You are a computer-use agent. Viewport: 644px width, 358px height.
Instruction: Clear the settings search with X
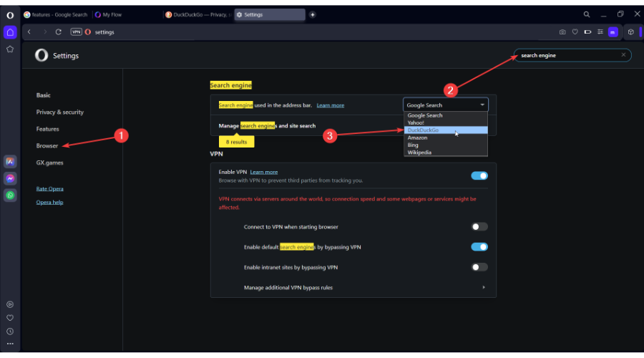point(623,54)
